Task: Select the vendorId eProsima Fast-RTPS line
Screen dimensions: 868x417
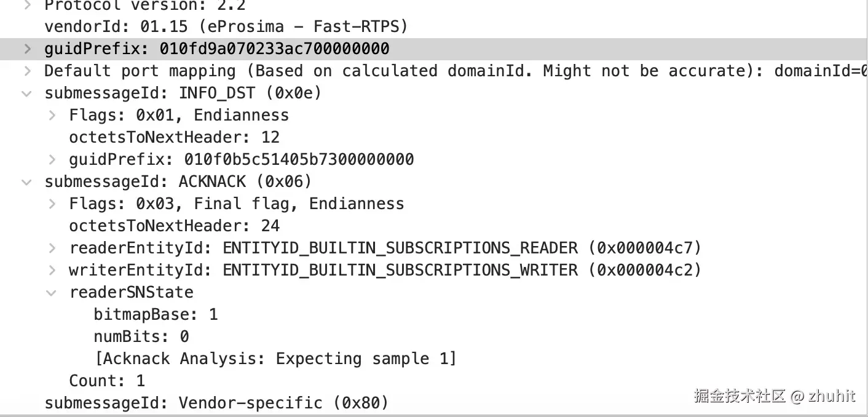Action: [226, 26]
